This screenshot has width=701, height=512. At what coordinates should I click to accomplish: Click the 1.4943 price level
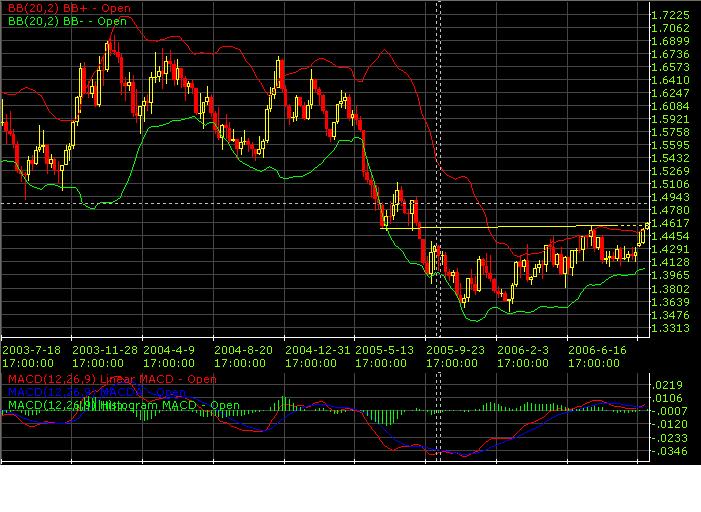point(670,197)
